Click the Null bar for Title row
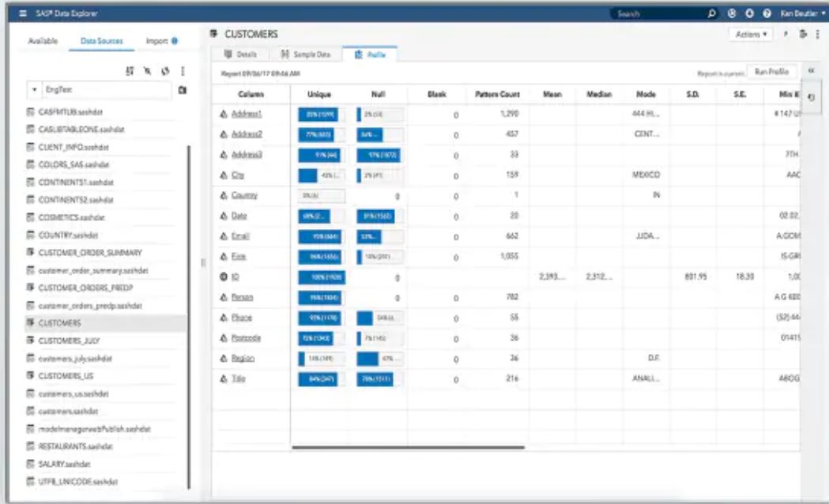The height and width of the screenshot is (504, 829). point(379,379)
